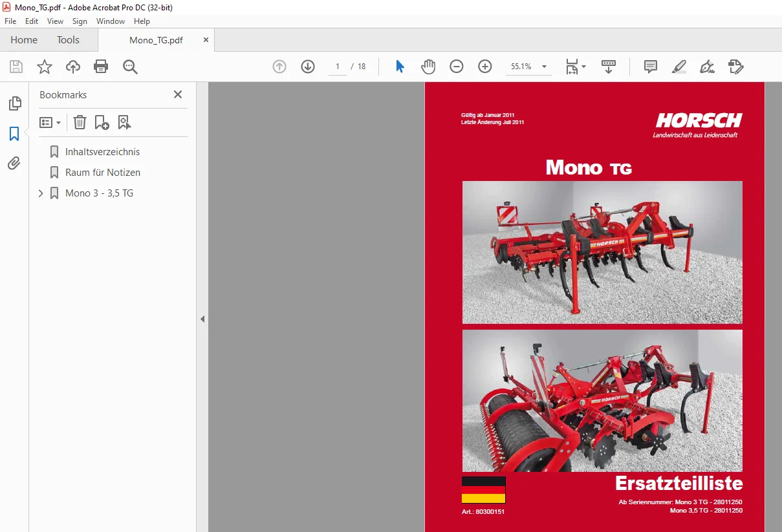
Task: Open the sign document pen tool
Action: 707,67
